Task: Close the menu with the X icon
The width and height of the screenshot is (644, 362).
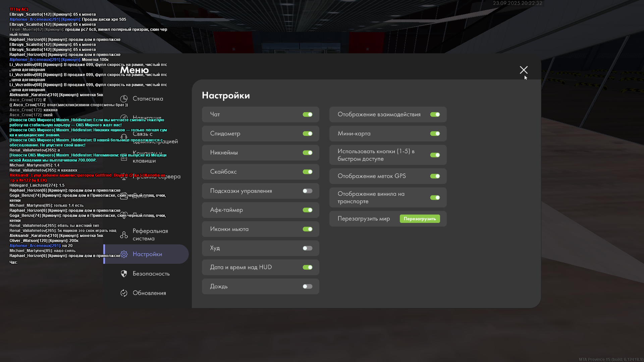Action: [524, 70]
